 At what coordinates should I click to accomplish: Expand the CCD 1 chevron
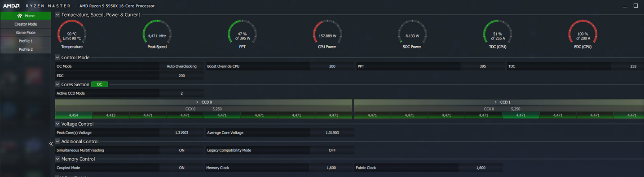click(496, 102)
